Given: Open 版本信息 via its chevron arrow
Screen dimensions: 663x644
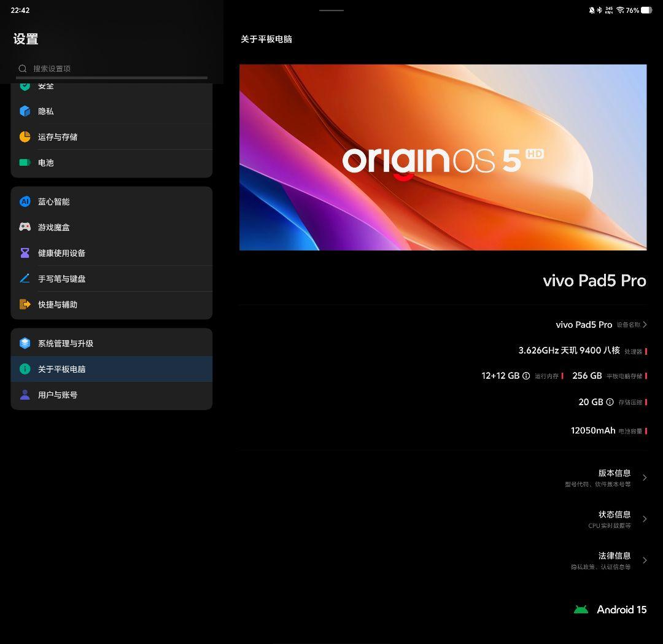Looking at the screenshot, I should click(645, 477).
